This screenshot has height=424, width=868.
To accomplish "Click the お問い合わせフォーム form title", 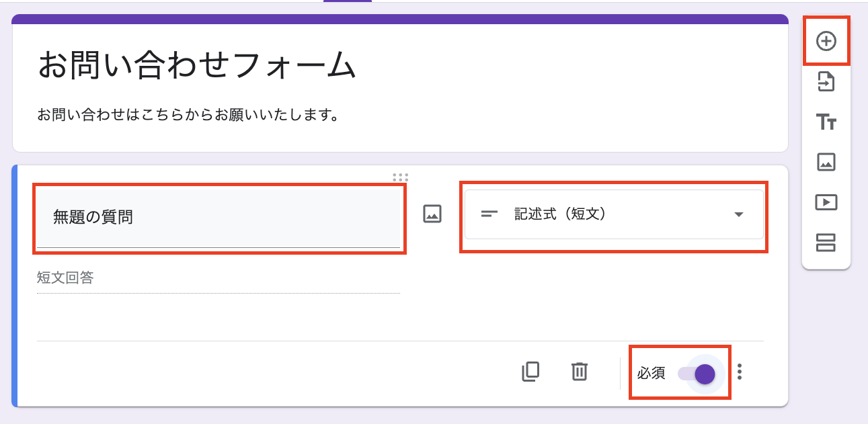I will [196, 65].
